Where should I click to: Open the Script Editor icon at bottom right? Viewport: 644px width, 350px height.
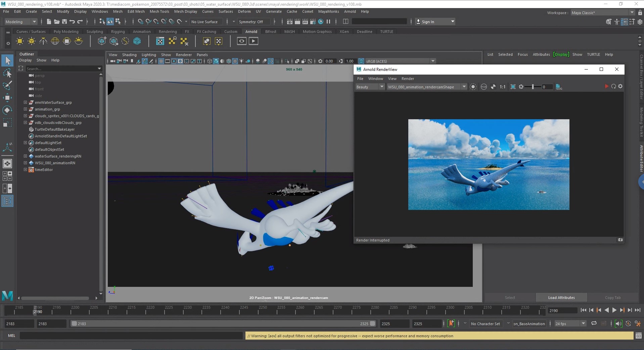coord(639,336)
